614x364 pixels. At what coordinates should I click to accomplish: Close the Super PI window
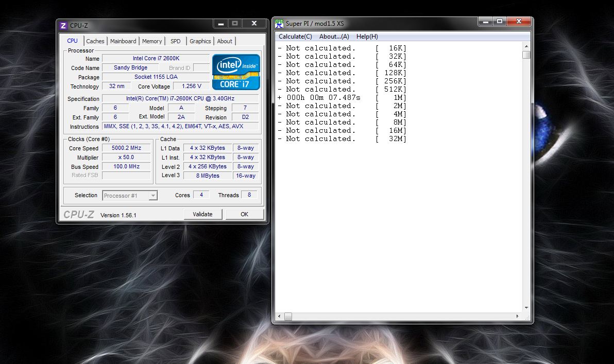519,22
